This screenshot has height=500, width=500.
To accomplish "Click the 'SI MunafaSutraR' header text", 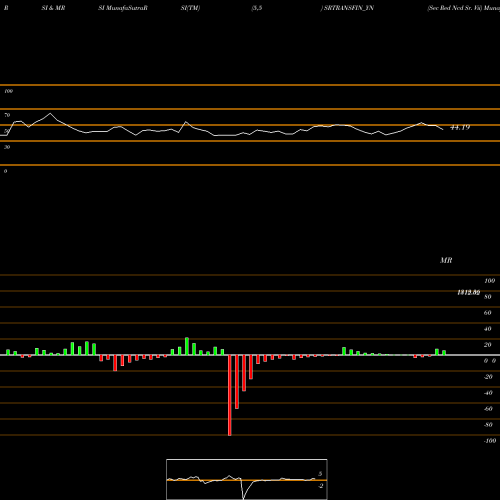I will click(x=123, y=8).
